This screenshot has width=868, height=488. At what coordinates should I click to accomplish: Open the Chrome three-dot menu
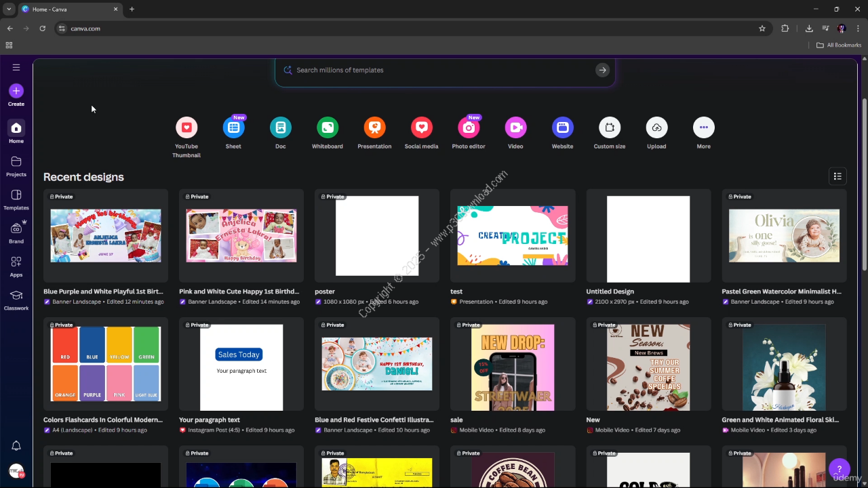coord(859,28)
